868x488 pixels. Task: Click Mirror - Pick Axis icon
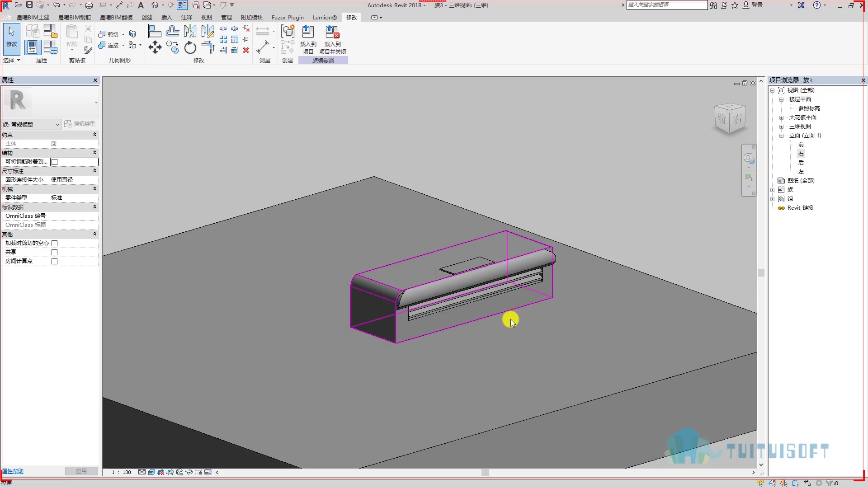tap(190, 31)
